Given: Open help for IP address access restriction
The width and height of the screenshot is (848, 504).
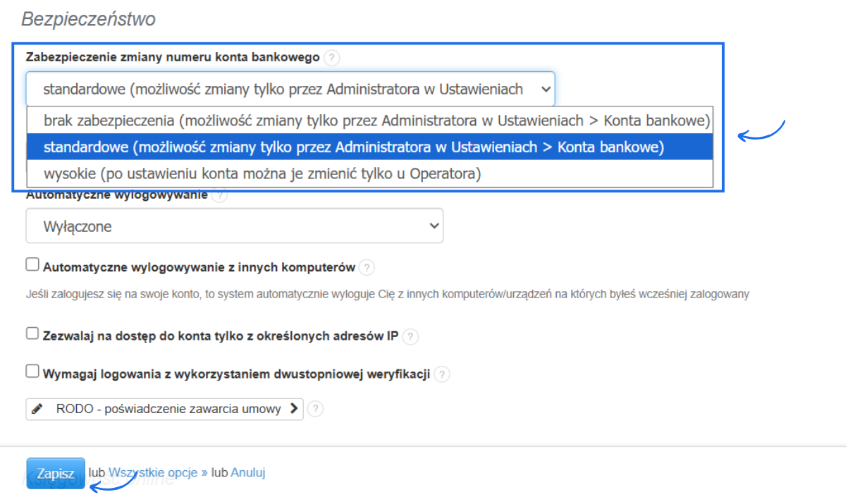Looking at the screenshot, I should click(x=410, y=337).
